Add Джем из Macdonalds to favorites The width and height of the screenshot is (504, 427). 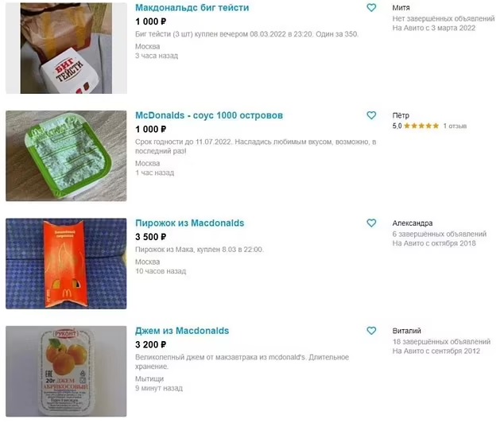point(371,331)
